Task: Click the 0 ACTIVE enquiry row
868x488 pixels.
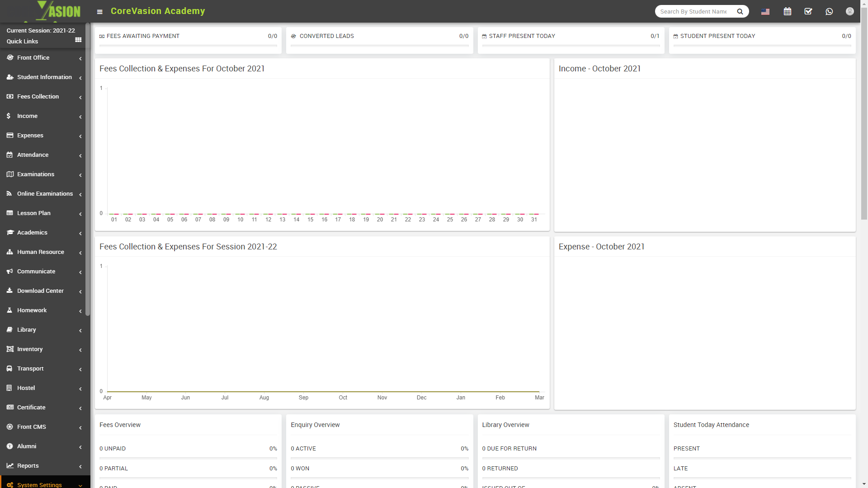Action: pos(379,449)
